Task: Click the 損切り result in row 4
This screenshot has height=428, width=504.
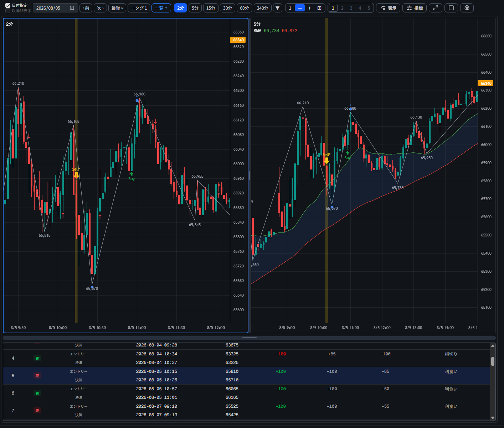Action: [x=451, y=354]
